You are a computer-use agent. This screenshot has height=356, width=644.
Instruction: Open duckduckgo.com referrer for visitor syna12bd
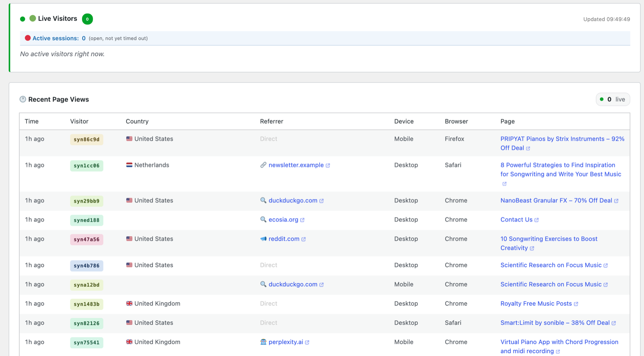[293, 284]
